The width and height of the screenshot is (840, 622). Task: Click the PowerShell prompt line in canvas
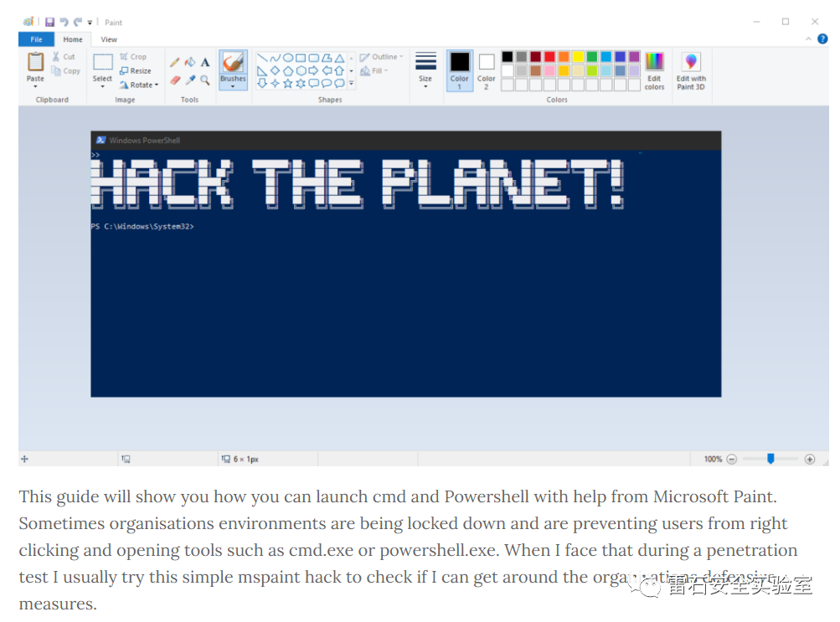(x=142, y=226)
